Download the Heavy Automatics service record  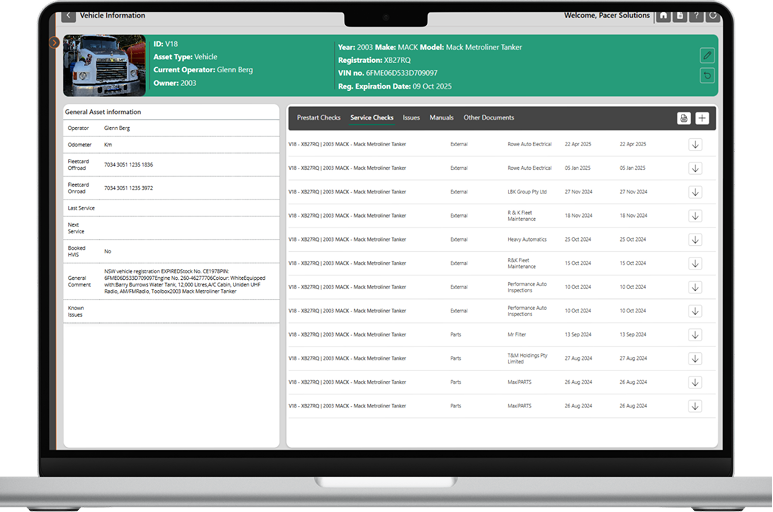click(x=695, y=239)
